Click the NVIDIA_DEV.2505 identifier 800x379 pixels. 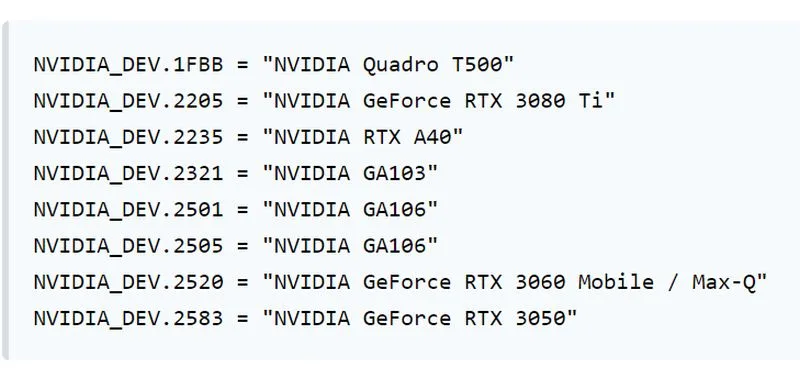pos(129,246)
